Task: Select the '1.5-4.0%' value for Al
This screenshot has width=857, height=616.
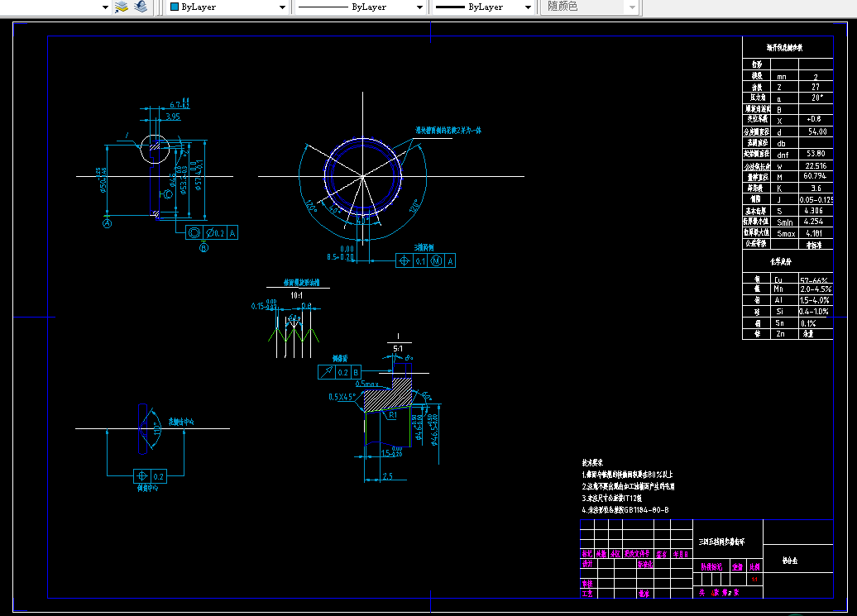Action: 815,300
